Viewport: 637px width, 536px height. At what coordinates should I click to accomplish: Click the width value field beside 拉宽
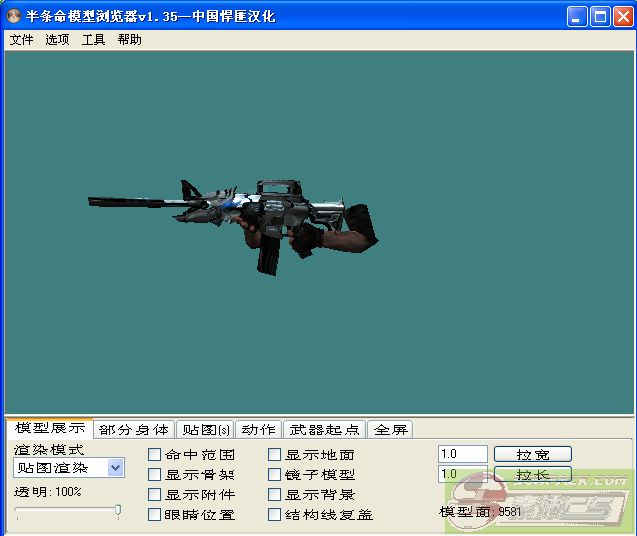[x=462, y=454]
